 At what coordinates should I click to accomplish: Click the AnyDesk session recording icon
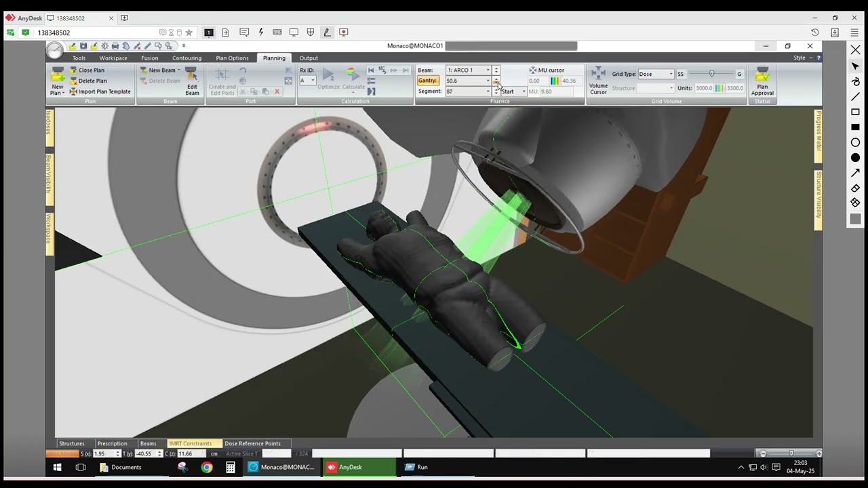click(344, 32)
